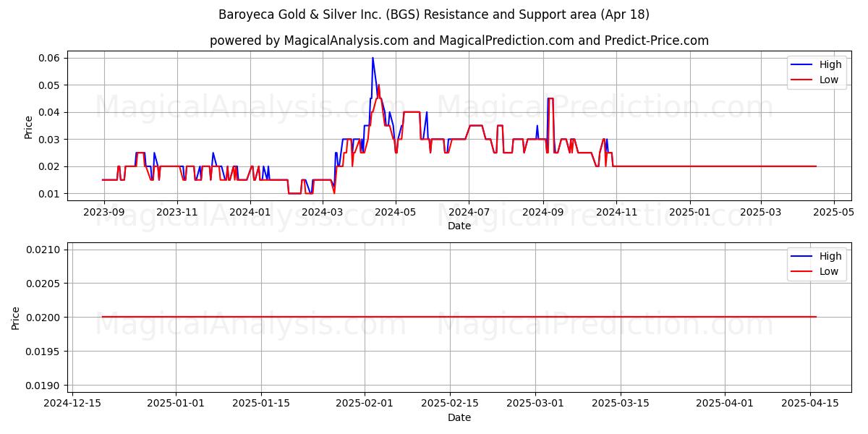Click the 2023-11 date tick label

click(177, 212)
